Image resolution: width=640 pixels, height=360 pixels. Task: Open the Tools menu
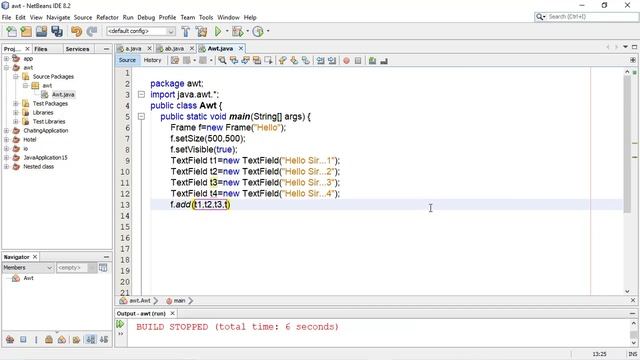click(206, 18)
